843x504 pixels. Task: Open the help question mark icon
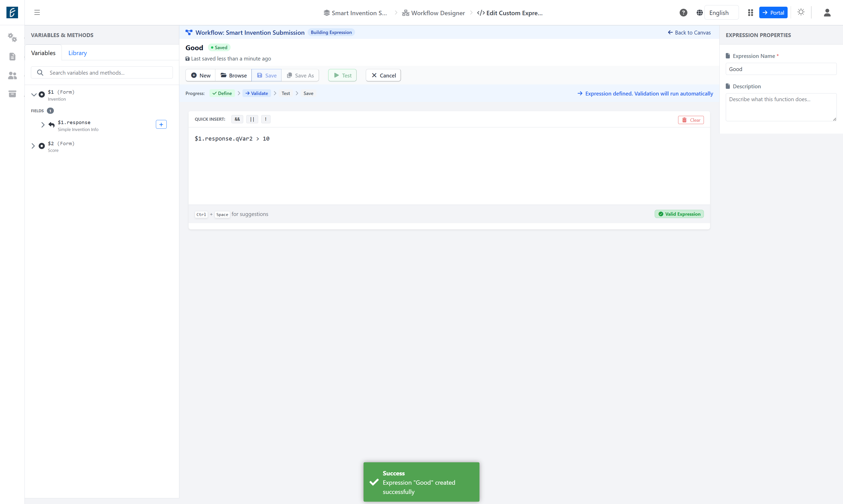coord(683,13)
